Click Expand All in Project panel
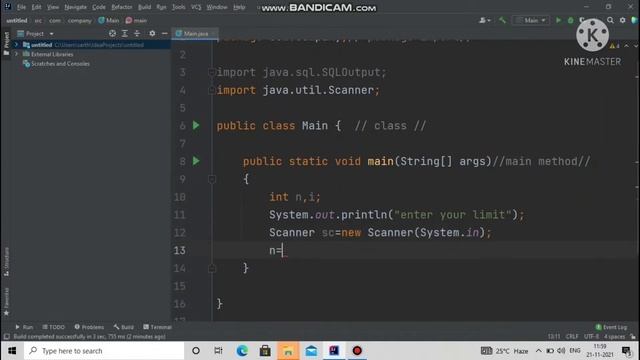Image resolution: width=640 pixels, height=360 pixels. pyautogui.click(x=125, y=33)
